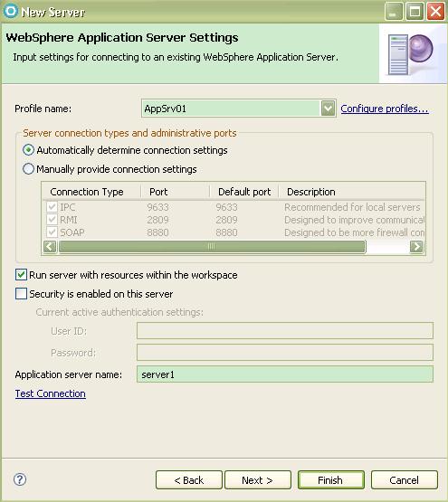Go to the previous page with Back
Viewport: 448px width, 502px height.
click(189, 480)
